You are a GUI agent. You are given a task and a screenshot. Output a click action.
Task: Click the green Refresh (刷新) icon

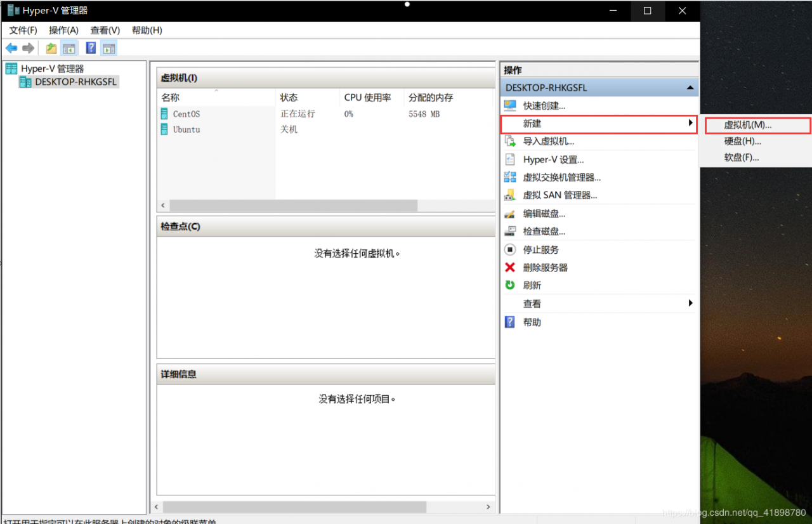pyautogui.click(x=510, y=285)
